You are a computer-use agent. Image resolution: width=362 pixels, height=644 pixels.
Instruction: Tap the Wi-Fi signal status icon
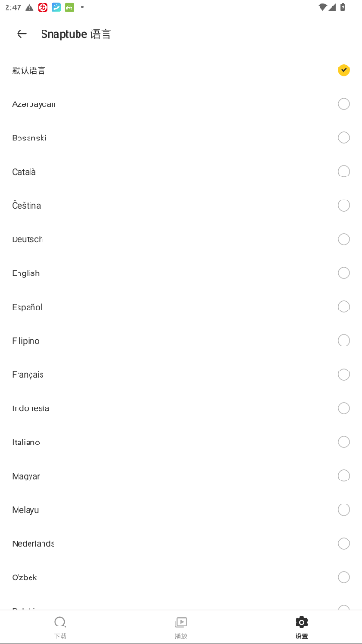322,7
